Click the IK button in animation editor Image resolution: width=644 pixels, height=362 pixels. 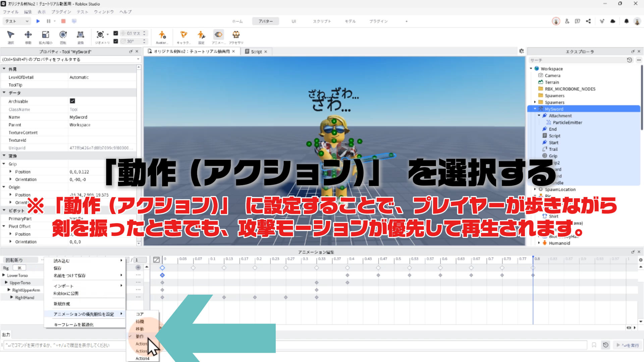(19, 268)
